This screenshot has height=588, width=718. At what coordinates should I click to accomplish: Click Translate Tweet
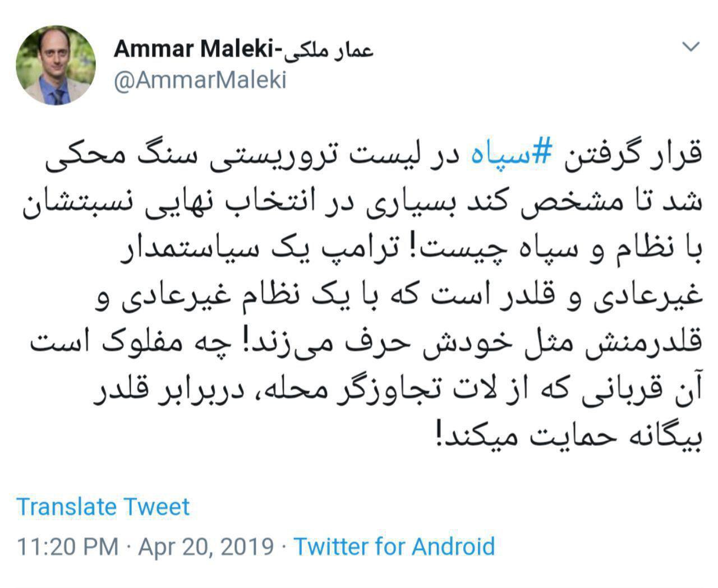pyautogui.click(x=103, y=507)
